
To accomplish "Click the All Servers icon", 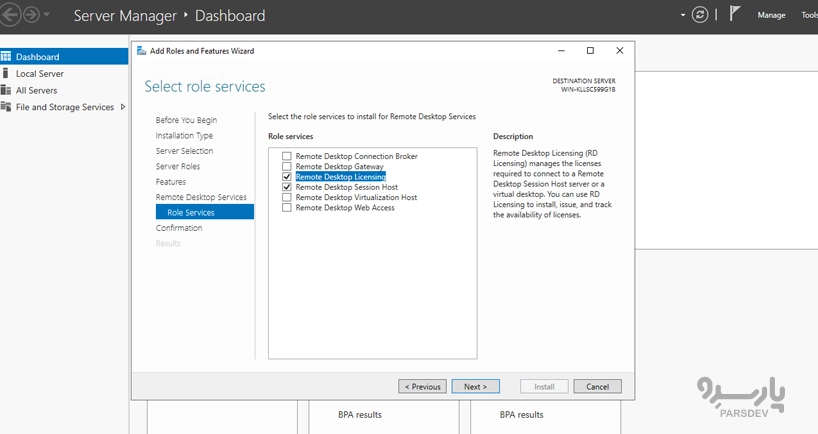I will (x=6, y=90).
